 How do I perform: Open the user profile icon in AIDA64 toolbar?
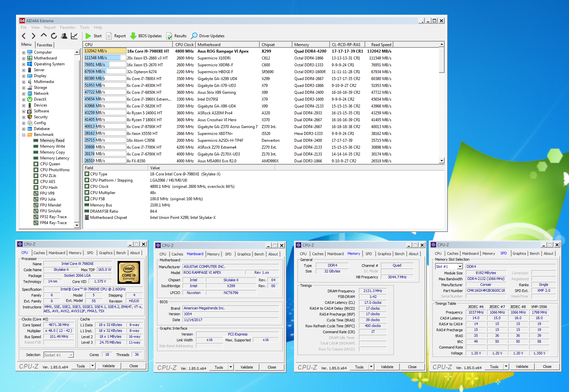[x=64, y=36]
